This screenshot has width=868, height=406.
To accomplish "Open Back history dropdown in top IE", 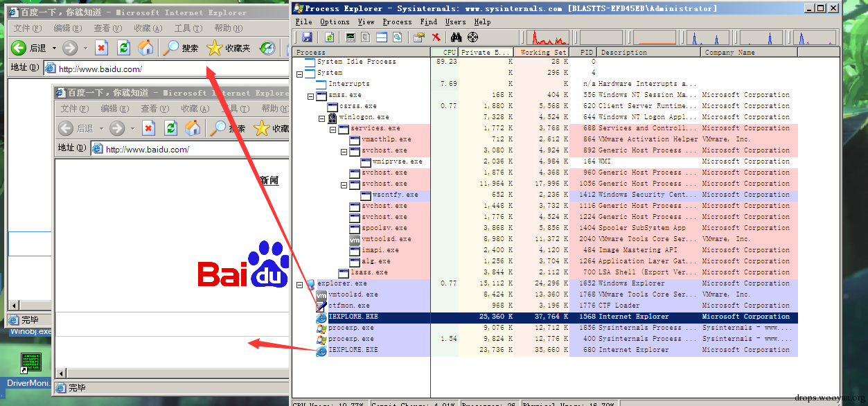I will (x=53, y=48).
